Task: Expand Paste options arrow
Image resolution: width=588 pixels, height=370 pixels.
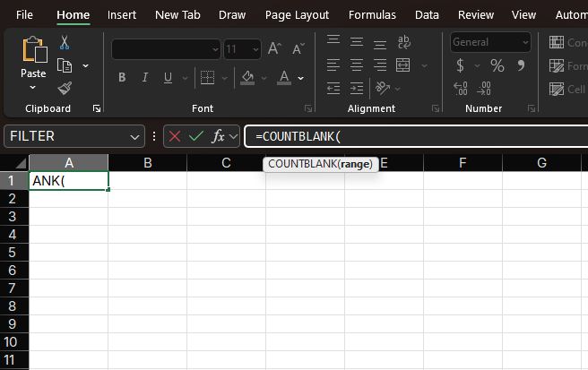Action: [x=33, y=87]
